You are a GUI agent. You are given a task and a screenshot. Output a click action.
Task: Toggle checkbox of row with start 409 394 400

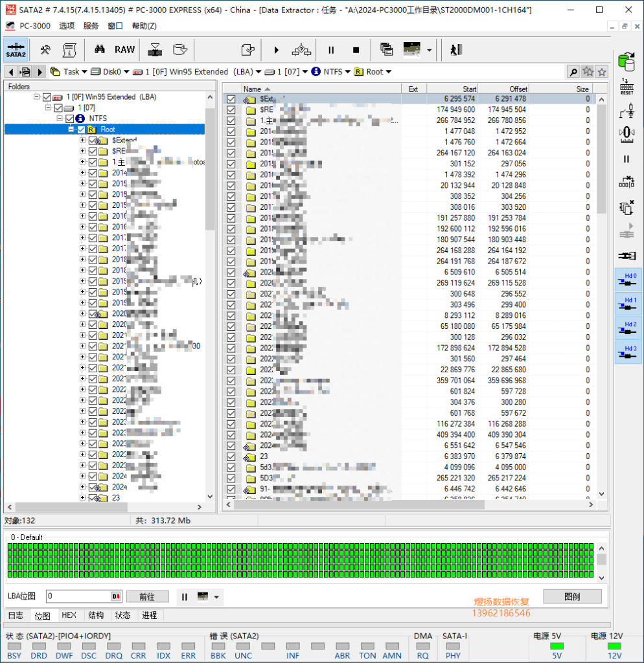pos(231,434)
